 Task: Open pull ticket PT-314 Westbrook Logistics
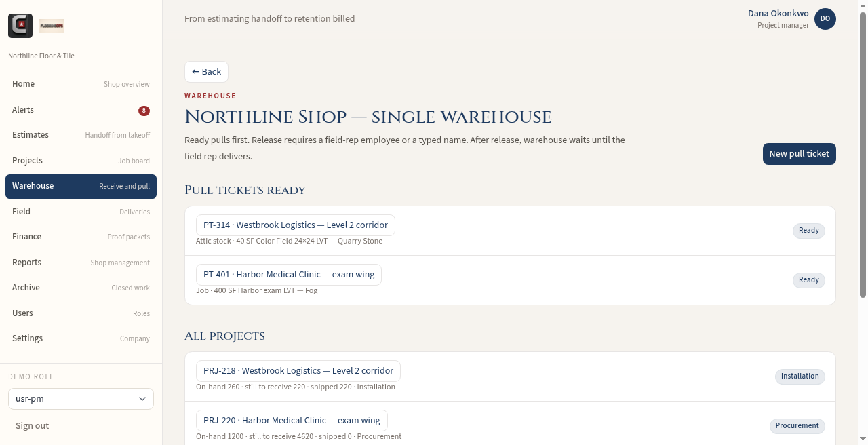click(x=296, y=225)
